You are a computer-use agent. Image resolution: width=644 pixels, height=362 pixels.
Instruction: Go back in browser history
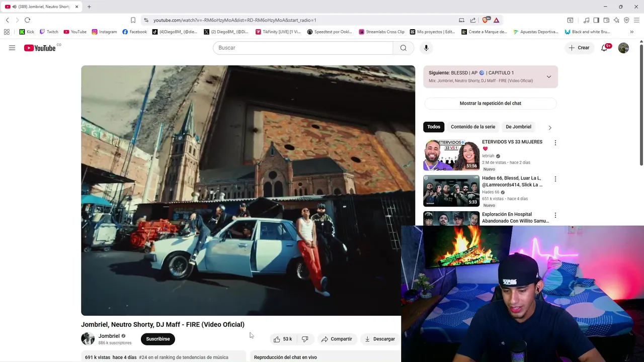(7, 20)
